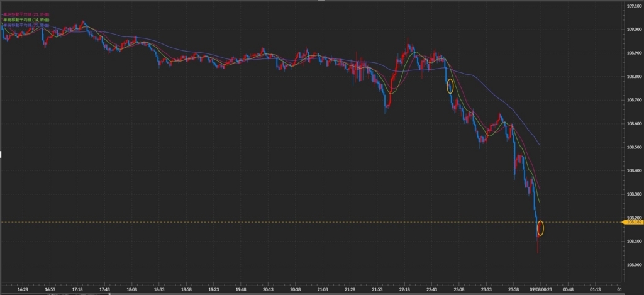Click the 19:23 time axis label

coord(214,289)
